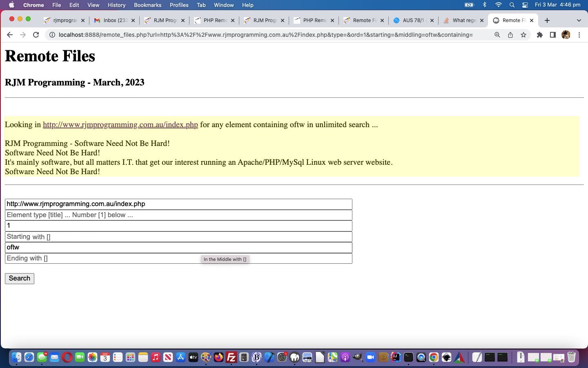This screenshot has width=588, height=368.
Task: Bookmark this page with the star icon
Action: (523, 35)
